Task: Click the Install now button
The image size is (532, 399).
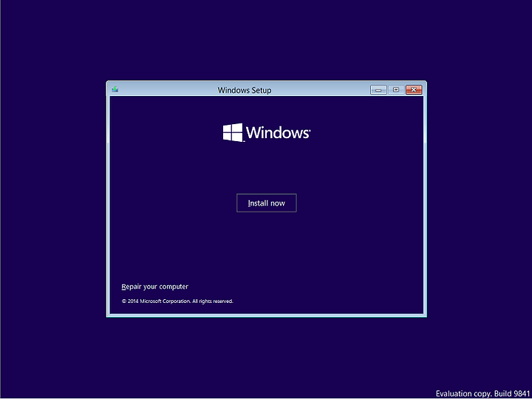Action: [x=266, y=203]
